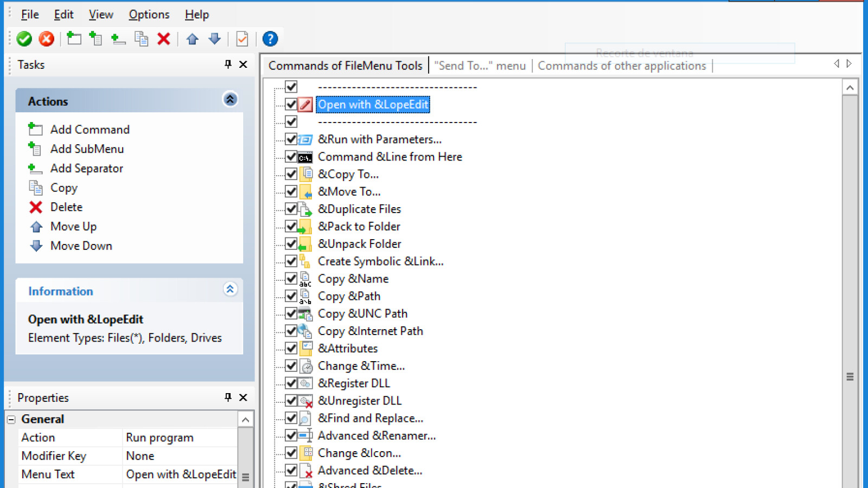Image resolution: width=868 pixels, height=488 pixels.
Task: Uncheck the Open with &LopeEdit checkbox
Action: [291, 104]
